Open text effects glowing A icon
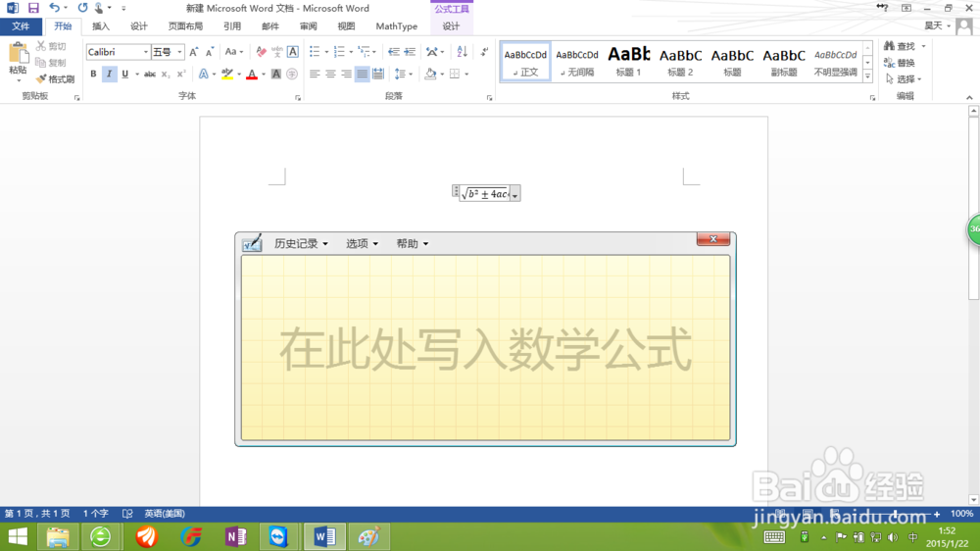980x551 pixels. coord(204,74)
